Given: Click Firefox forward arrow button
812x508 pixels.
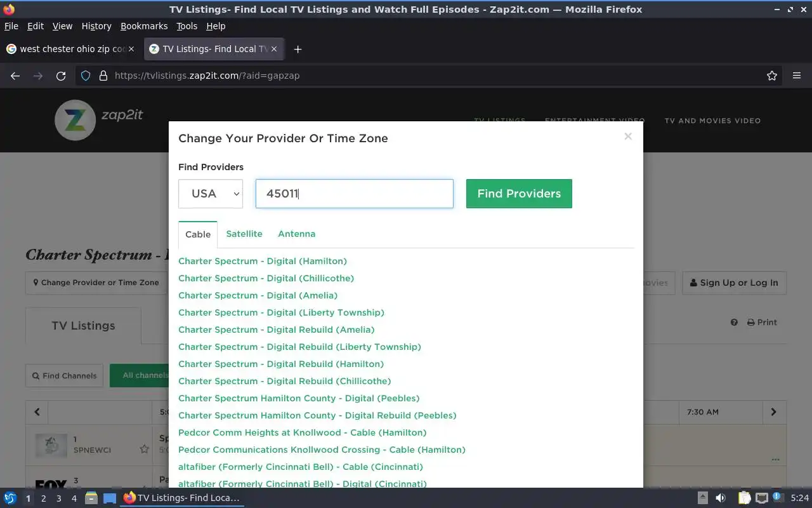Looking at the screenshot, I should pyautogui.click(x=38, y=76).
